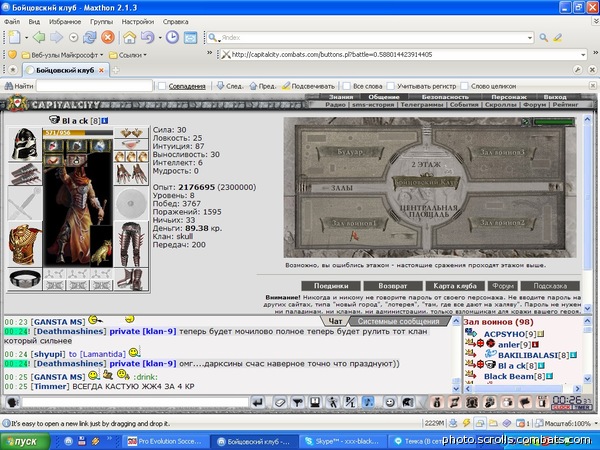Open the Карта клуба button
Viewport: 600px width, 450px height.
click(x=455, y=286)
